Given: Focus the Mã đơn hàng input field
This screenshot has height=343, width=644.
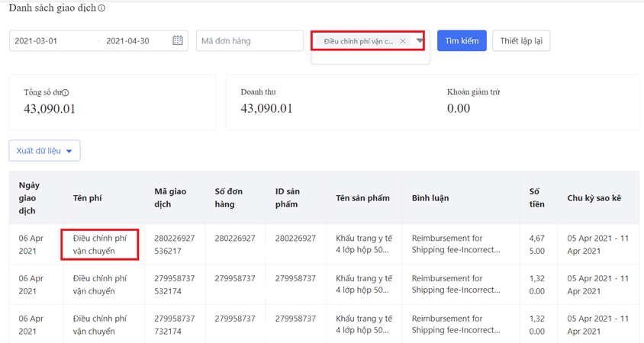Looking at the screenshot, I should 250,41.
